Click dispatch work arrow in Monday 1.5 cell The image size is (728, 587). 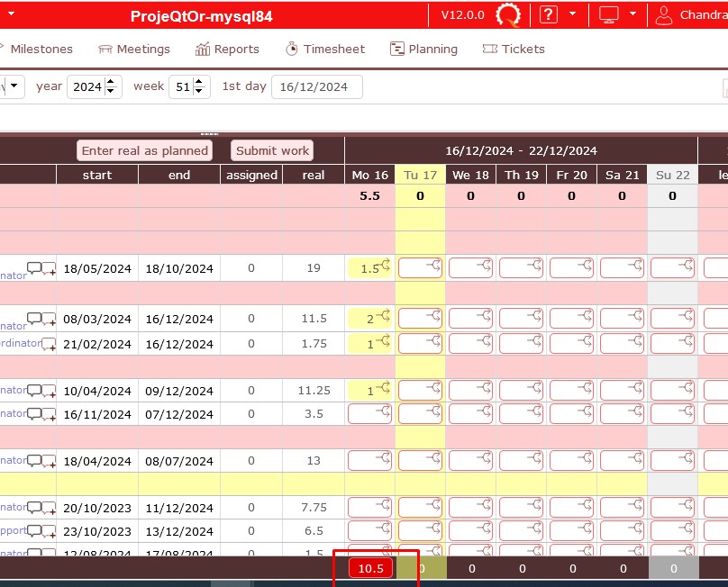[386, 265]
